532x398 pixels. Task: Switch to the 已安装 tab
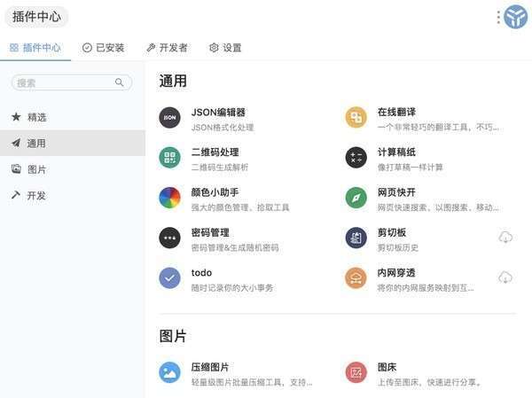(104, 48)
